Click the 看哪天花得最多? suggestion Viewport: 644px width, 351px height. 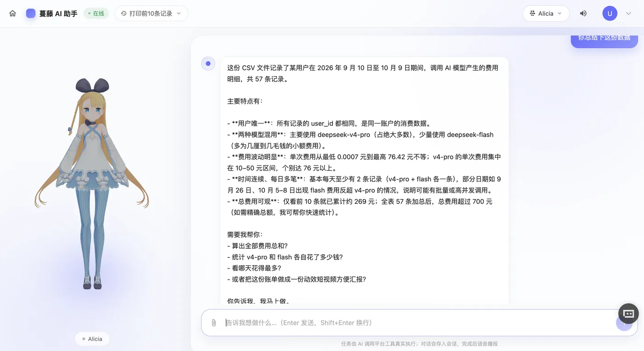[254, 268]
